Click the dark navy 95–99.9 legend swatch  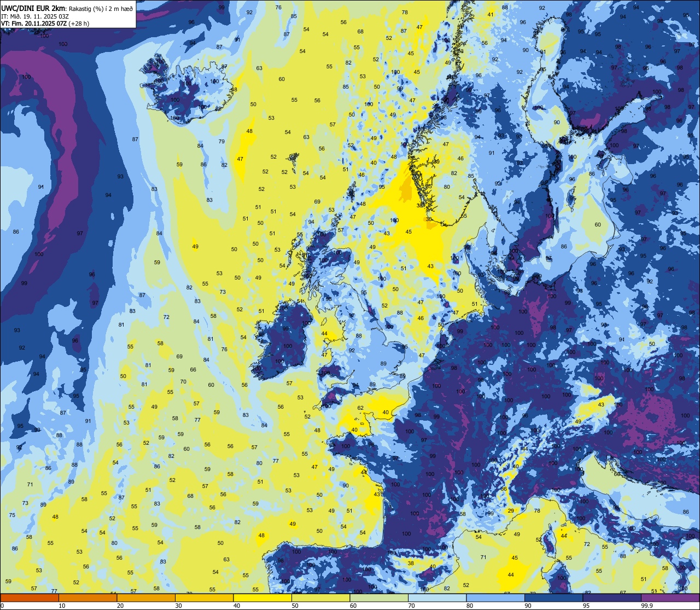click(x=612, y=597)
